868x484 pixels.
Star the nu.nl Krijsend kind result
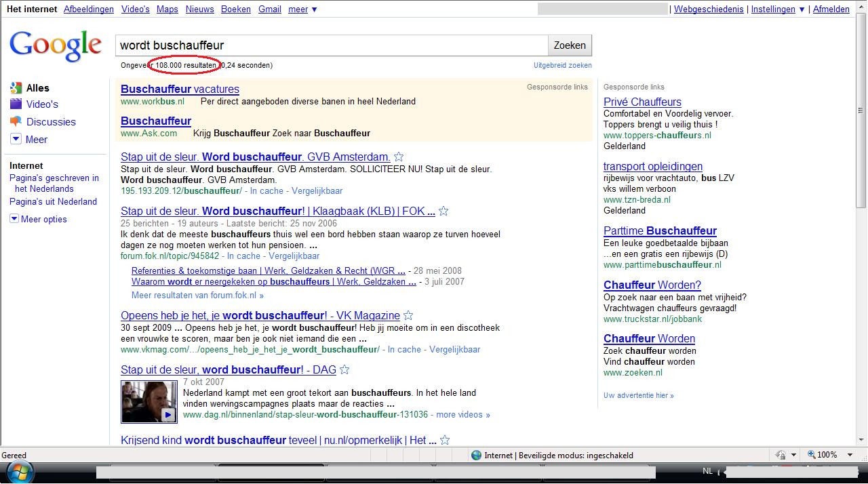pyautogui.click(x=443, y=440)
